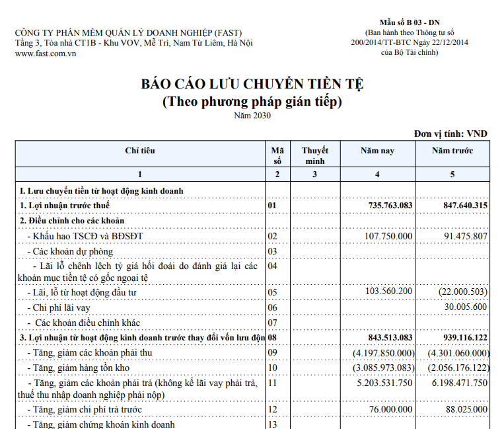Click the 'BÁO CÁO LƯU CHUYỂN TIỀN TỆ' title
Screen dimensions: 504x429
click(x=252, y=85)
